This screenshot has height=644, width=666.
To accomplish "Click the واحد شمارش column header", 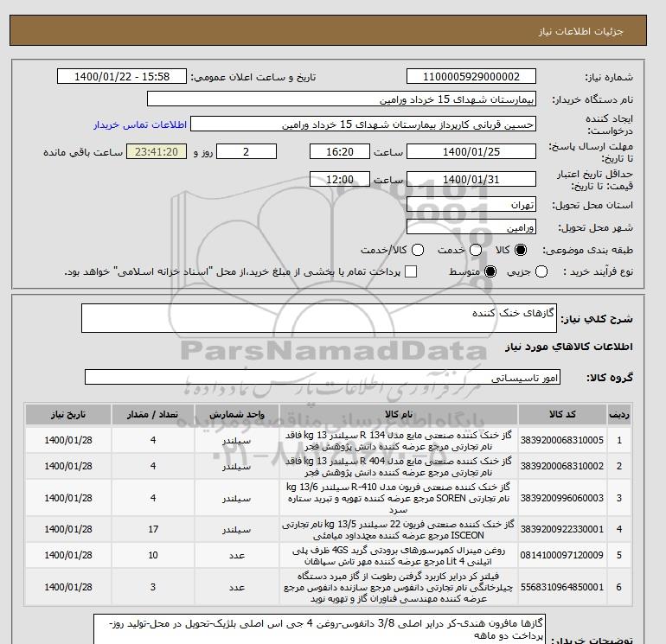I will click(237, 414).
